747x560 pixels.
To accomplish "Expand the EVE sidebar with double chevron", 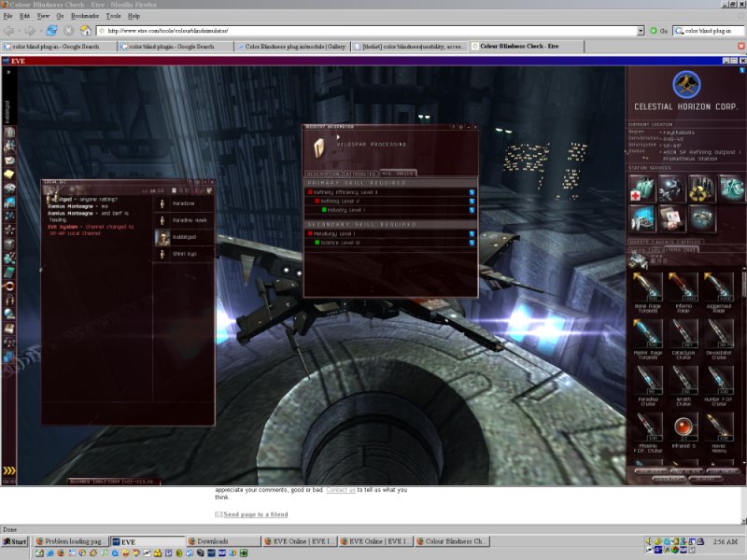I will click(8, 72).
